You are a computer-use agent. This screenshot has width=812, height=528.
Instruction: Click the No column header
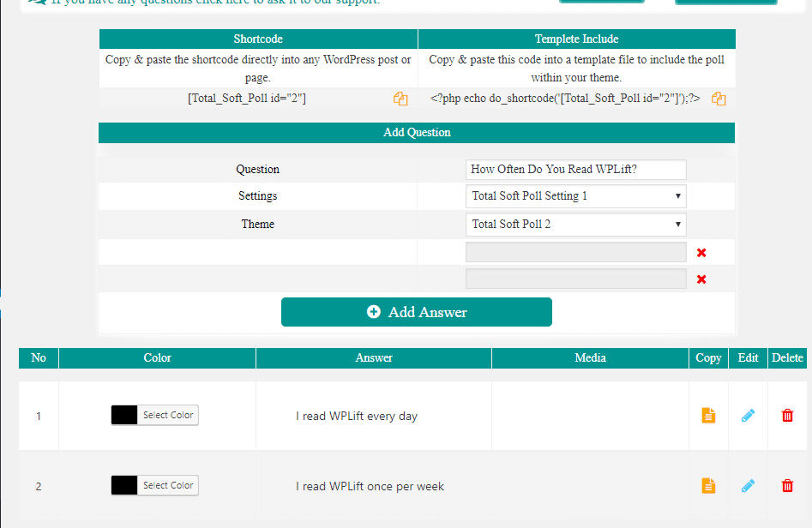pos(39,357)
